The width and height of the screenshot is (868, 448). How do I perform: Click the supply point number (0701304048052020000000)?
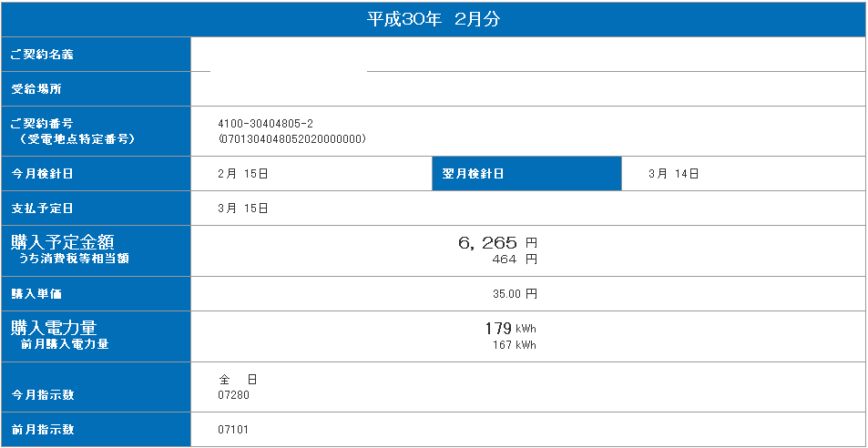tap(291, 139)
